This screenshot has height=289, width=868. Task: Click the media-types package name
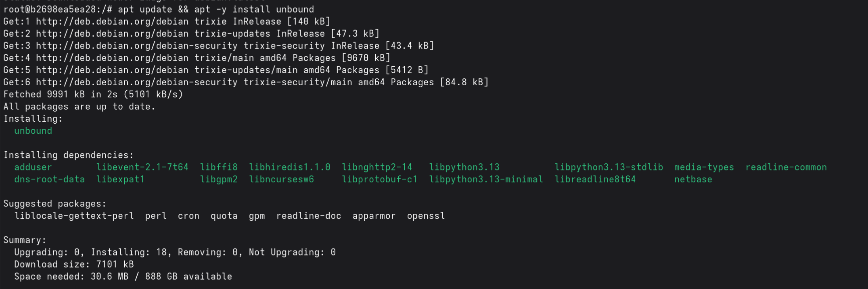704,167
